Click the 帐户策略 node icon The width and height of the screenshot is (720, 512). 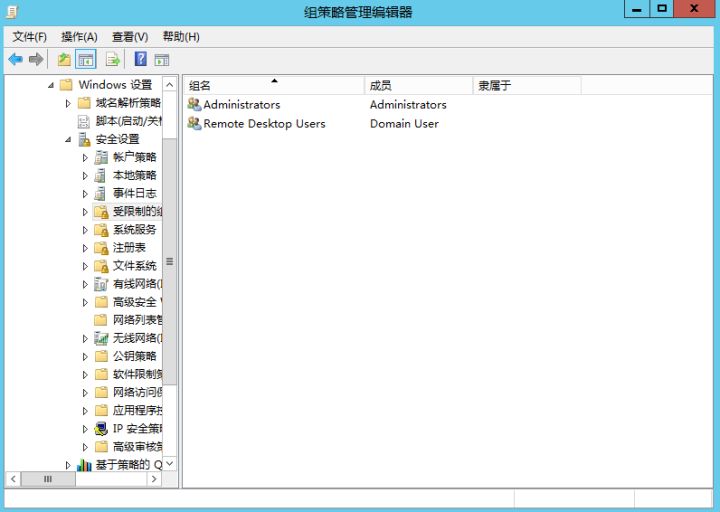pos(101,157)
